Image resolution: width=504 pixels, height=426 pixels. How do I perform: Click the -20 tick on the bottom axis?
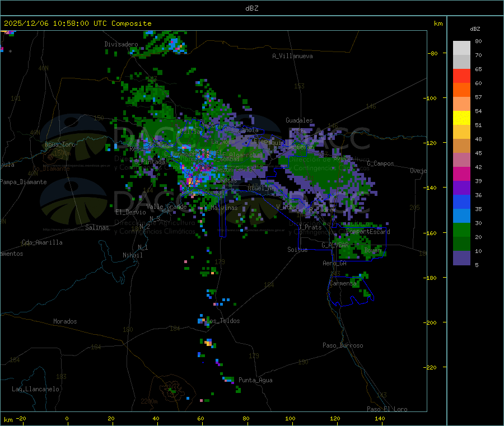pos(21,418)
